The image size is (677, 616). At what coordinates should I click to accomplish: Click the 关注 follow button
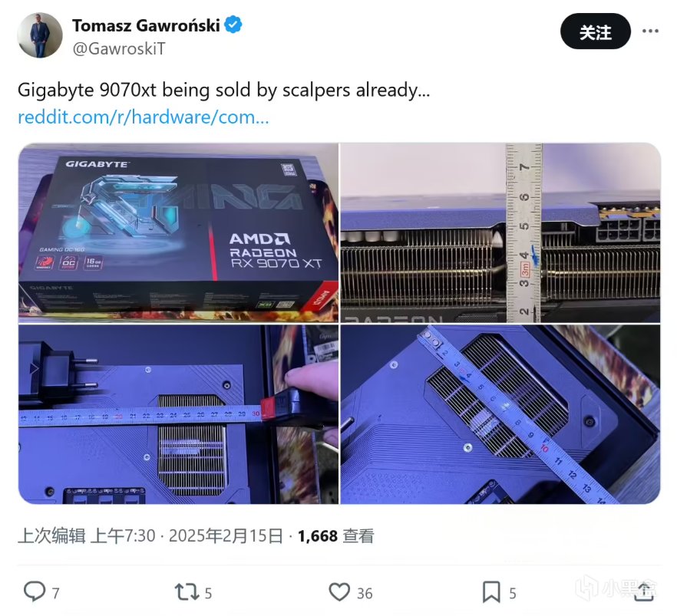596,31
